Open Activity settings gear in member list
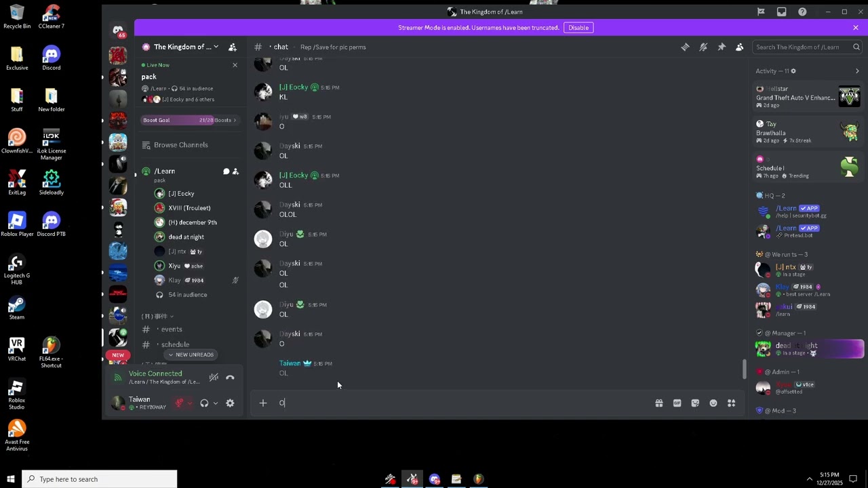 pyautogui.click(x=793, y=71)
